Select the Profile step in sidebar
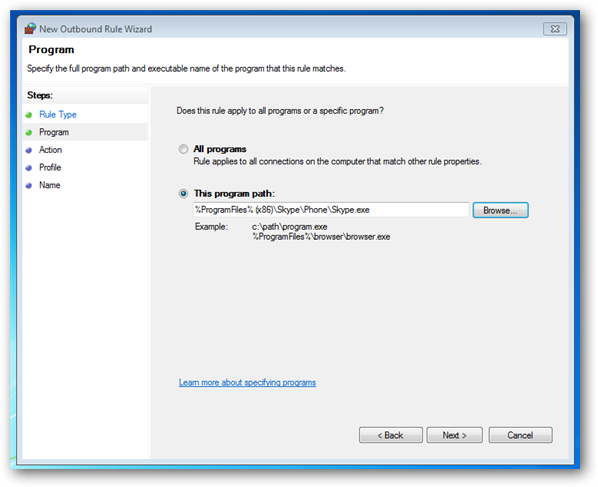598x487 pixels. click(x=50, y=167)
